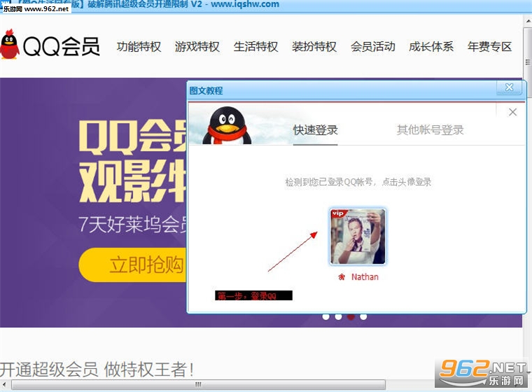Switch to the 快速登录 tab
The image size is (532, 392).
(316, 130)
